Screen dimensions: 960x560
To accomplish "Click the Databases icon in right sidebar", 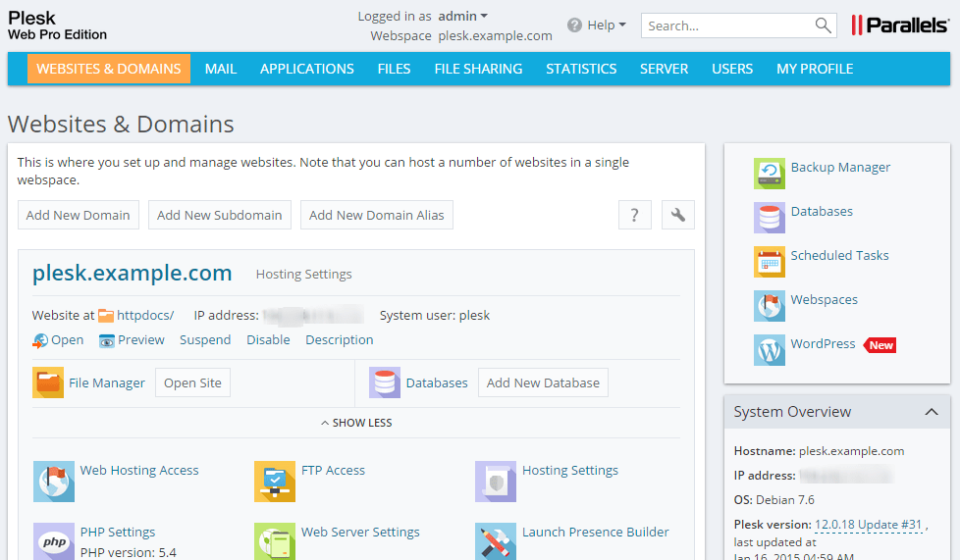I will [769, 218].
